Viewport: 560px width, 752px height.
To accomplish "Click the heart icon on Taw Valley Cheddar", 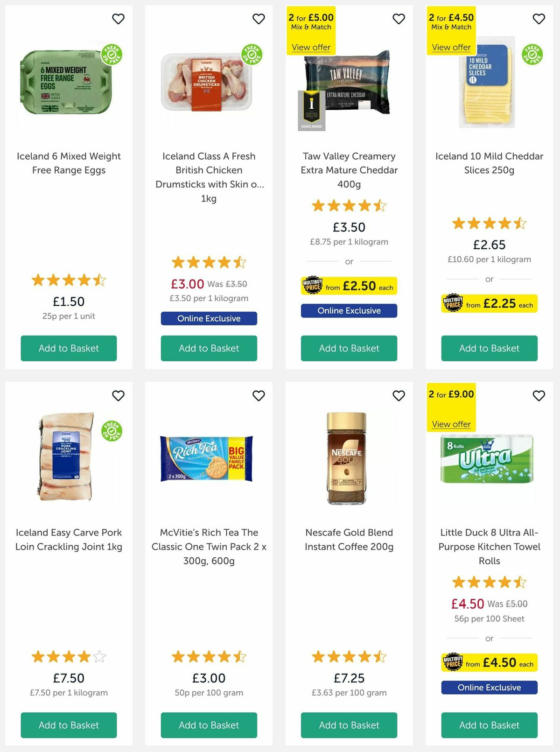I will [x=398, y=19].
